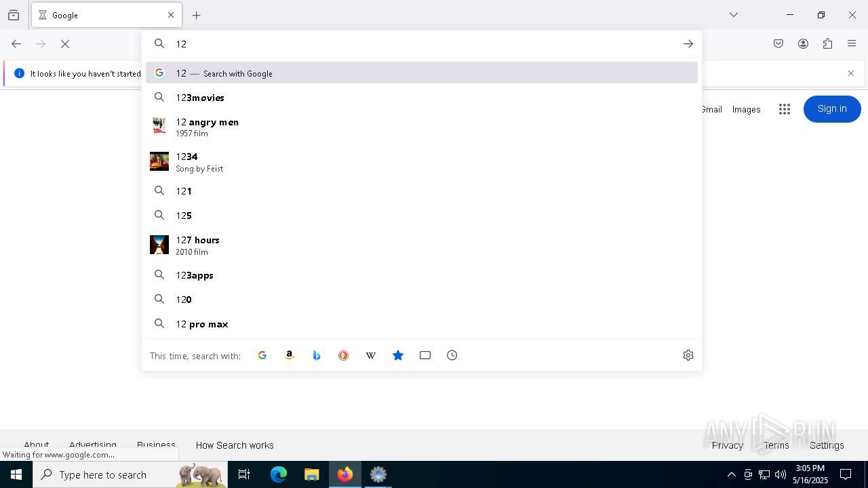Launch Microsoft Edge from taskbar
Screen dimensions: 868x488
[279, 474]
